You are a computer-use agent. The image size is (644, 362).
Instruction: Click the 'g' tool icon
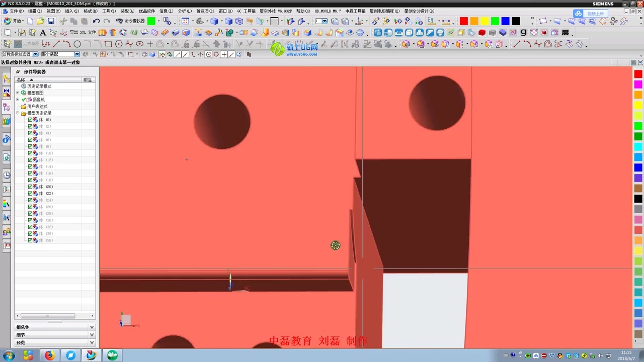[523, 33]
